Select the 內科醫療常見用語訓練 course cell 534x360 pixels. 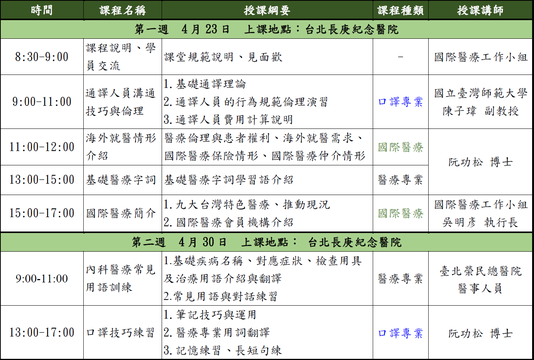point(123,278)
